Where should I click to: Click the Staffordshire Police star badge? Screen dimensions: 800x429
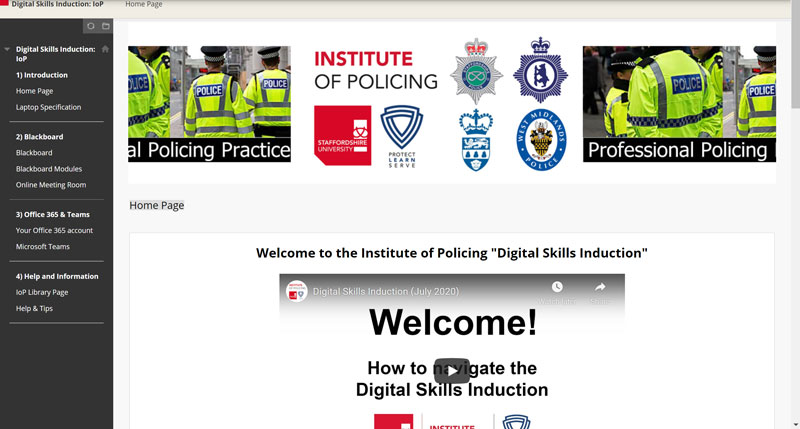476,70
